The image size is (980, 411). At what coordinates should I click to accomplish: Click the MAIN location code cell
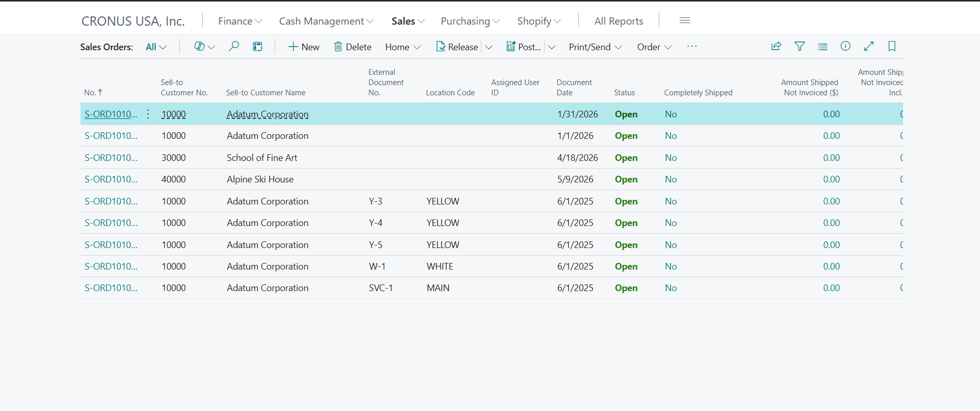[438, 288]
